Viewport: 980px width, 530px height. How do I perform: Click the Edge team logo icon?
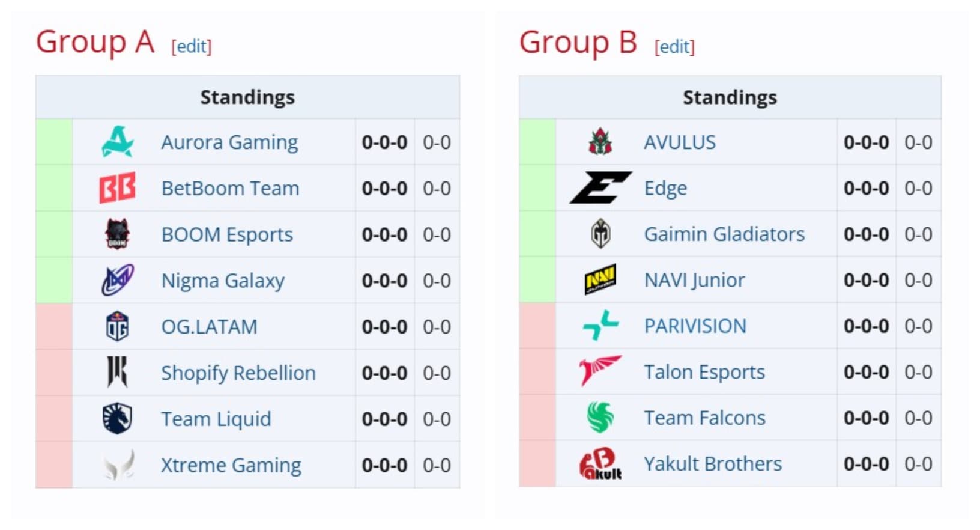click(599, 188)
